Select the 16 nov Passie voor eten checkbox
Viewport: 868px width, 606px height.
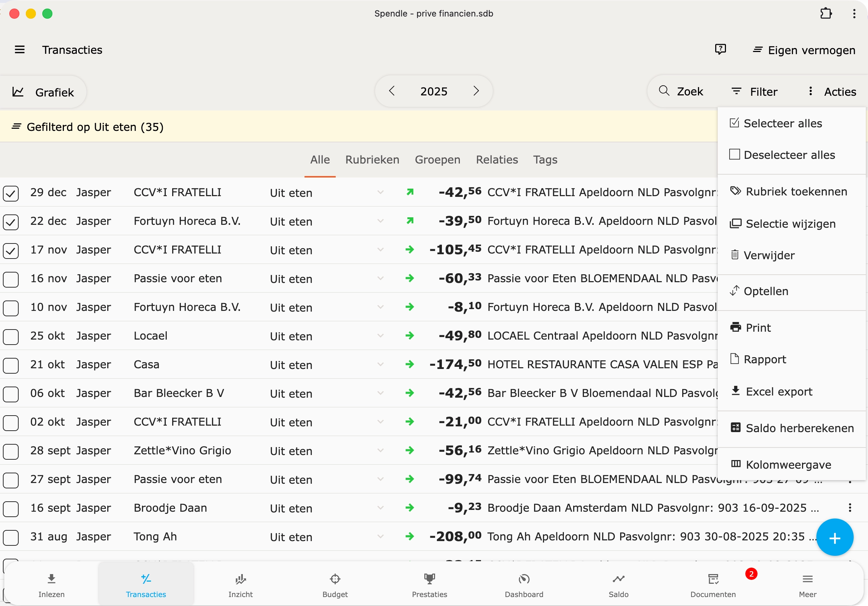point(11,279)
